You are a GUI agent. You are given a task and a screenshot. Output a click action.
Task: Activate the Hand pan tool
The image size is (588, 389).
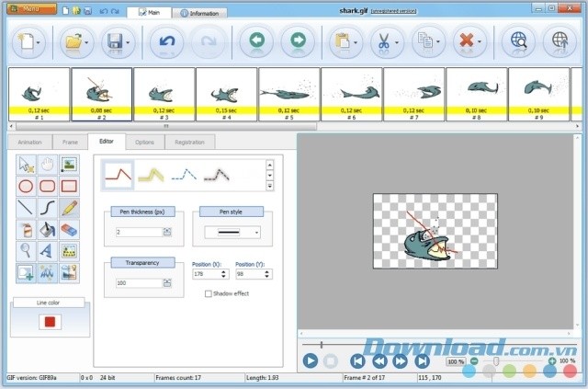48,165
